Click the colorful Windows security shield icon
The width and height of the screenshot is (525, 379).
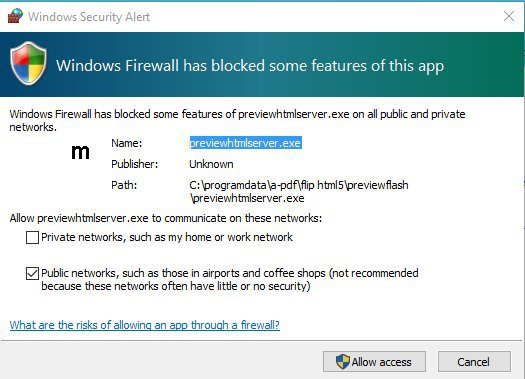coord(28,63)
